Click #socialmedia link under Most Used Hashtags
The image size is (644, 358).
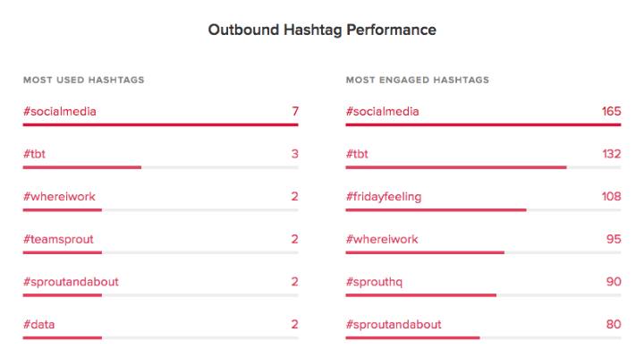(x=59, y=112)
